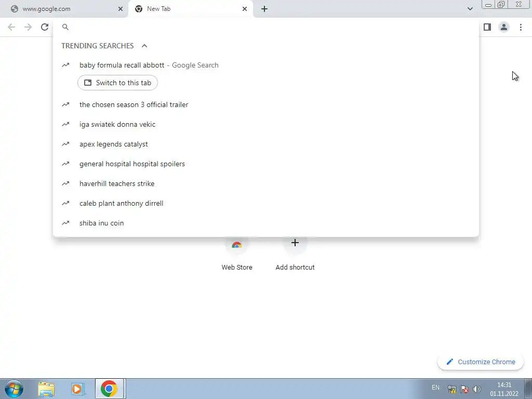Collapse the Trending Searches section
Image resolution: width=532 pixels, height=399 pixels.
click(144, 46)
